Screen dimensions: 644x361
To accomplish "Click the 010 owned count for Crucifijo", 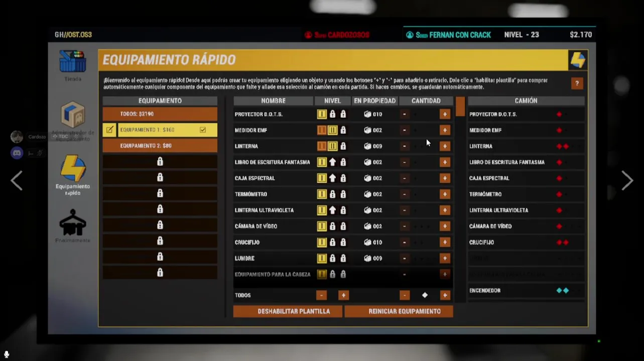I will [x=374, y=243].
